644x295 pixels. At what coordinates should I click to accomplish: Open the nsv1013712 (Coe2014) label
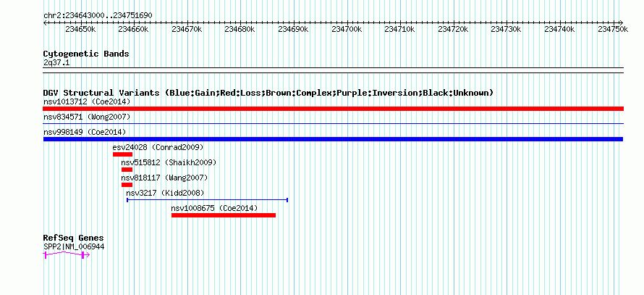click(87, 101)
